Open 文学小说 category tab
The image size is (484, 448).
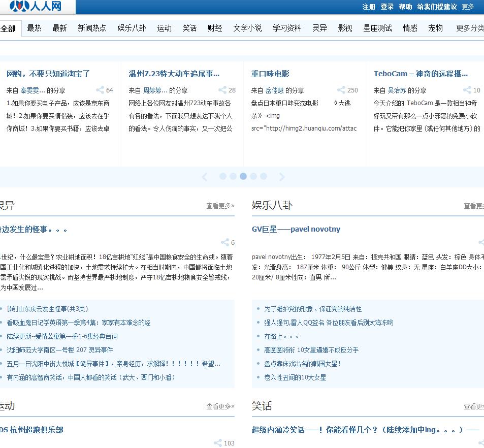point(247,28)
